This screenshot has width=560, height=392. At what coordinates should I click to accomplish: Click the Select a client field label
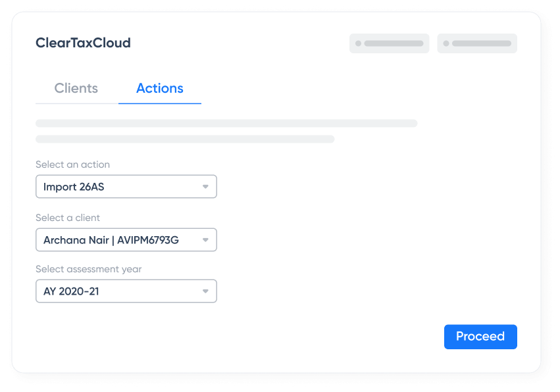(68, 218)
